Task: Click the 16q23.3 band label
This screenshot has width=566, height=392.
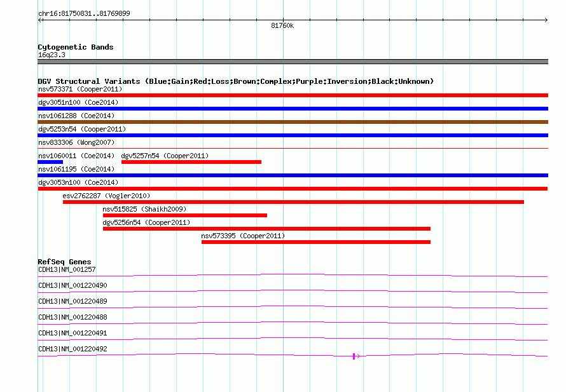Action: (x=52, y=55)
